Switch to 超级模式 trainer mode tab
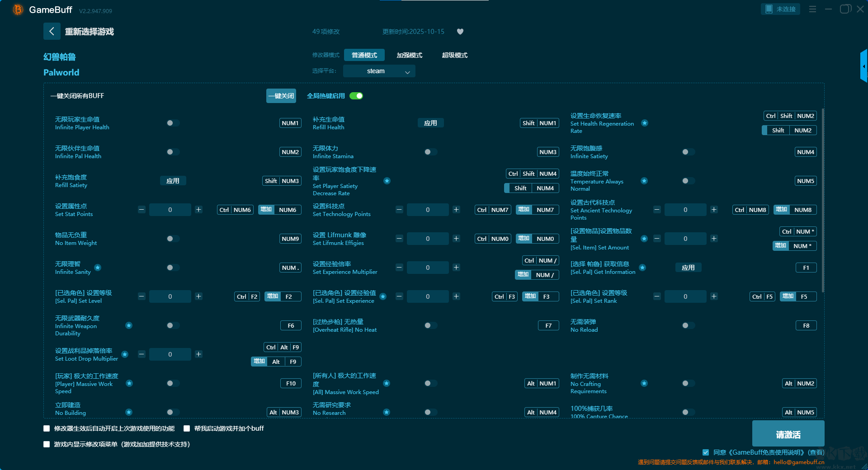This screenshot has height=470, width=868. pyautogui.click(x=455, y=55)
